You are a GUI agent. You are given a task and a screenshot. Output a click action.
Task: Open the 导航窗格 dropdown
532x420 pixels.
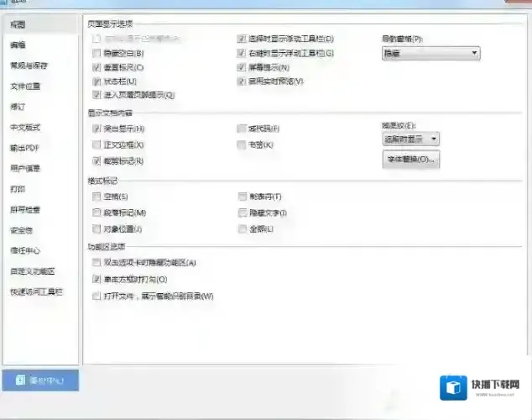430,53
